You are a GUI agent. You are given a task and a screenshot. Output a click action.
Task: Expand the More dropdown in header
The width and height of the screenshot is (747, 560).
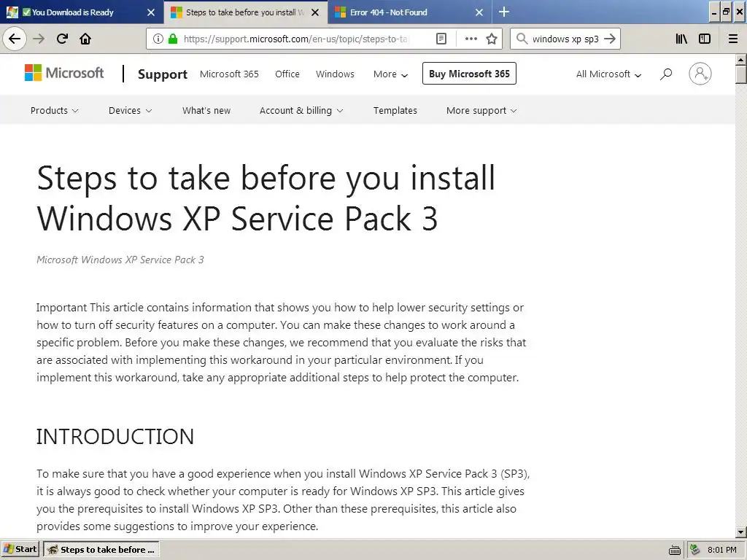(391, 74)
